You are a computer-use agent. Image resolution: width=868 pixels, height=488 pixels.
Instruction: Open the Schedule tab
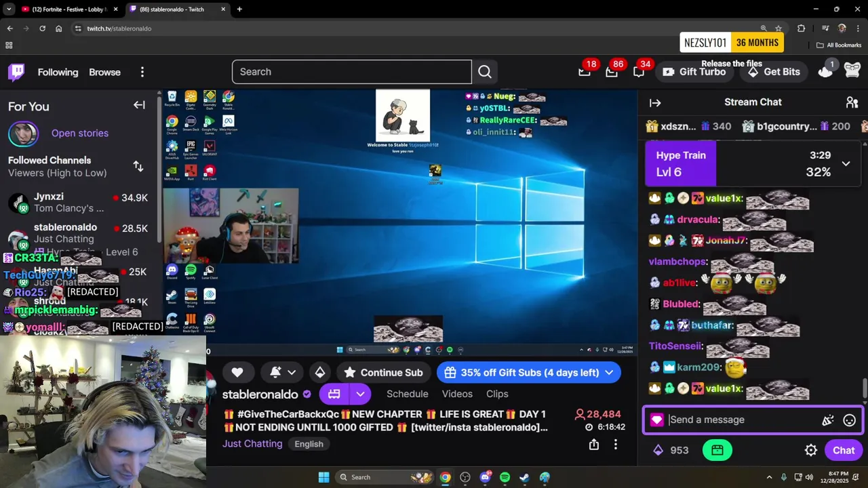(x=407, y=394)
